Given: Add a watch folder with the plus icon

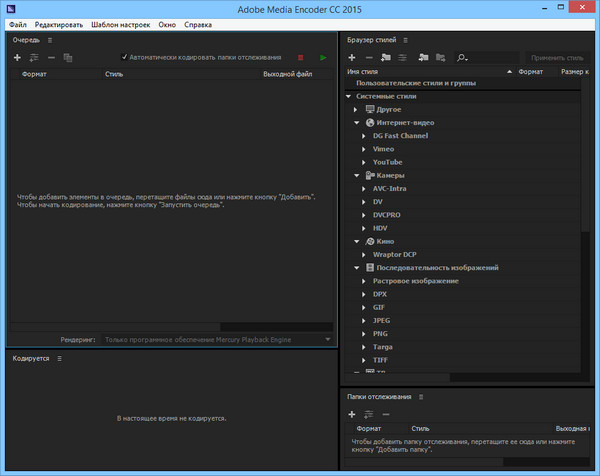Looking at the screenshot, I should click(351, 414).
